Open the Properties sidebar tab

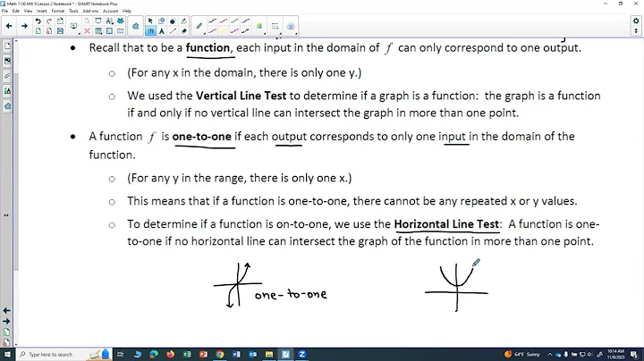(x=7, y=91)
